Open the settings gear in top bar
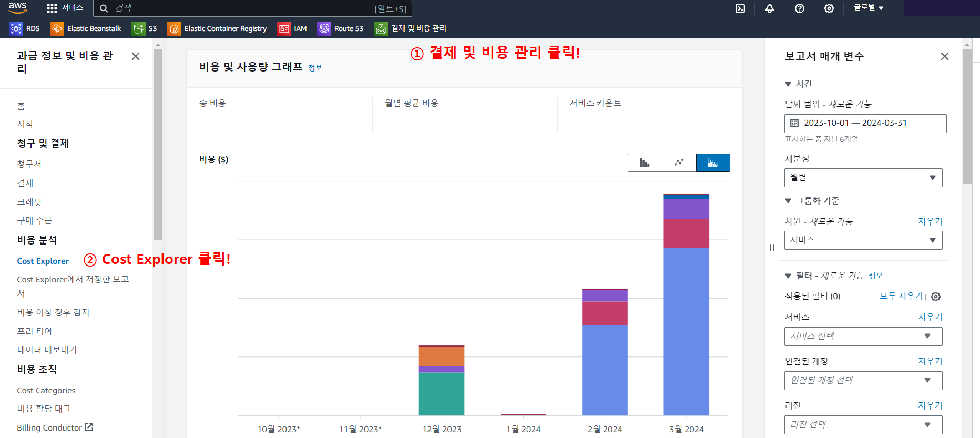The height and width of the screenshot is (438, 980). [x=829, y=8]
